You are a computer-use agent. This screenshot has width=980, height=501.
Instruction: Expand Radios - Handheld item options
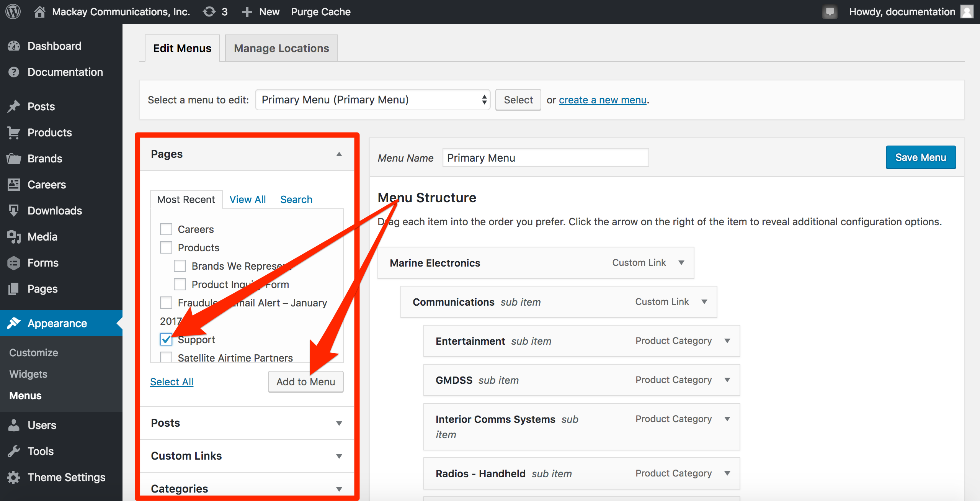click(x=727, y=473)
